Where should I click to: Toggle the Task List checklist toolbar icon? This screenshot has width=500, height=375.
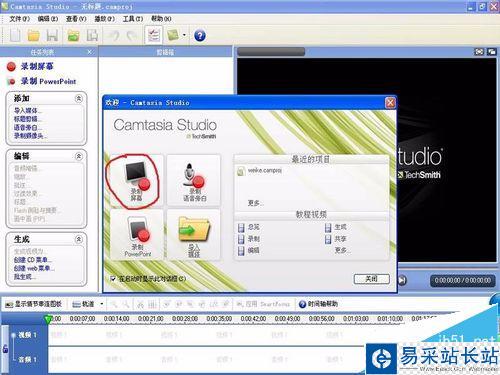(153, 35)
